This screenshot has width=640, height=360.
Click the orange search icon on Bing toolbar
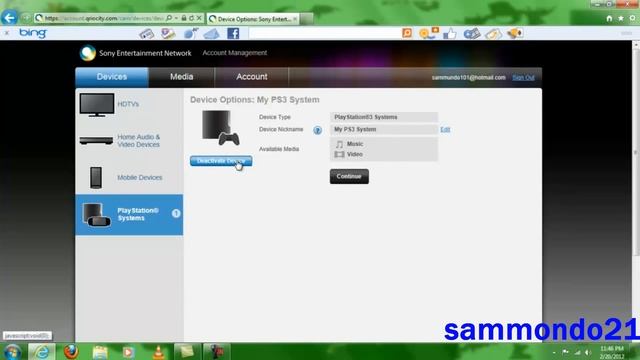[x=407, y=33]
